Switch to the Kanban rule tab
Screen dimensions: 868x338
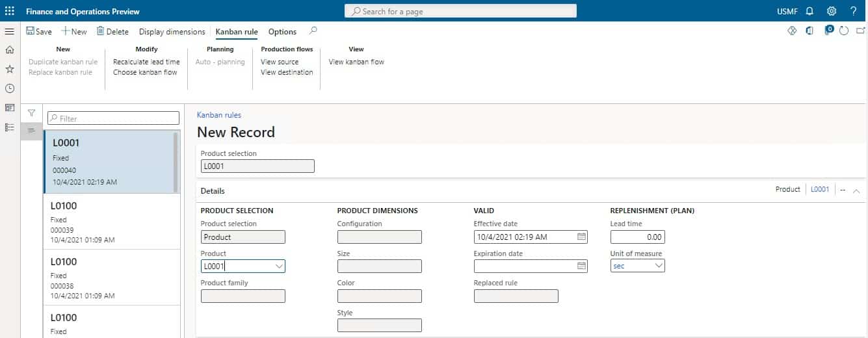pos(237,31)
